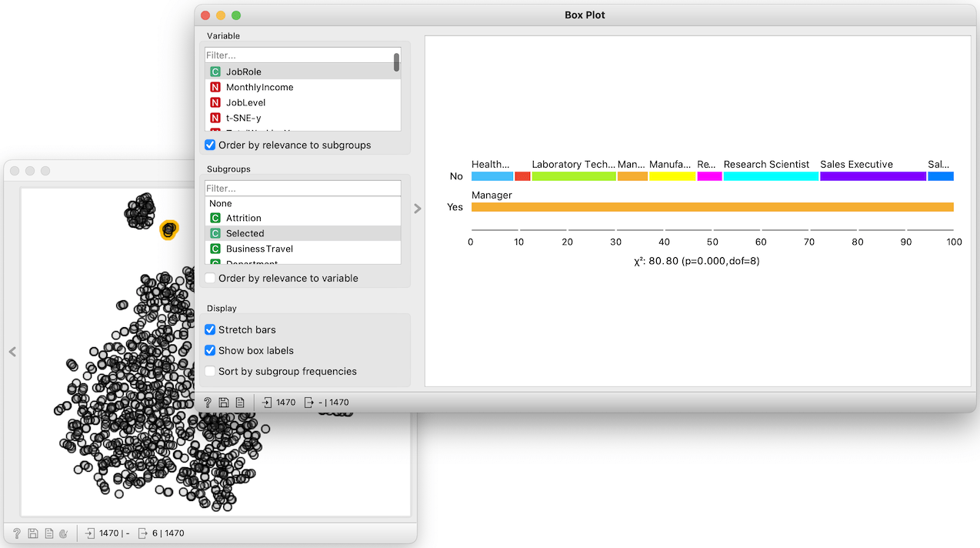This screenshot has height=548, width=980.
Task: Click the 6 | 1470 output count
Action: click(168, 533)
